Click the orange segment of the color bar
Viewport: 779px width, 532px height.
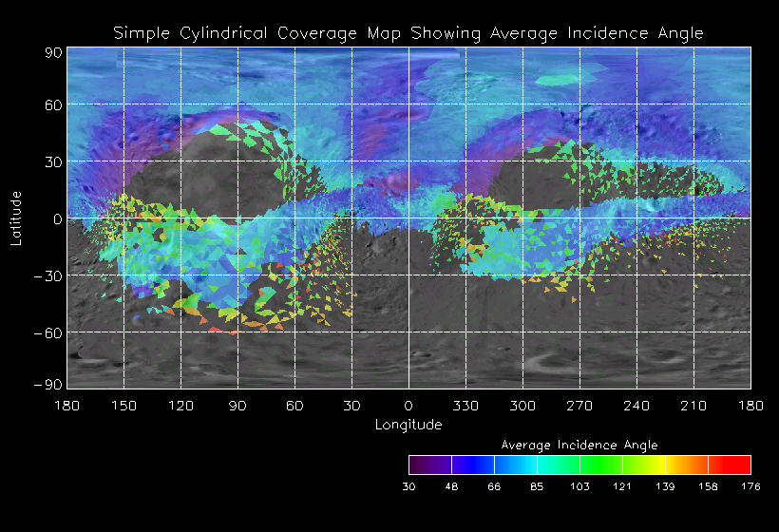pyautogui.click(x=687, y=465)
